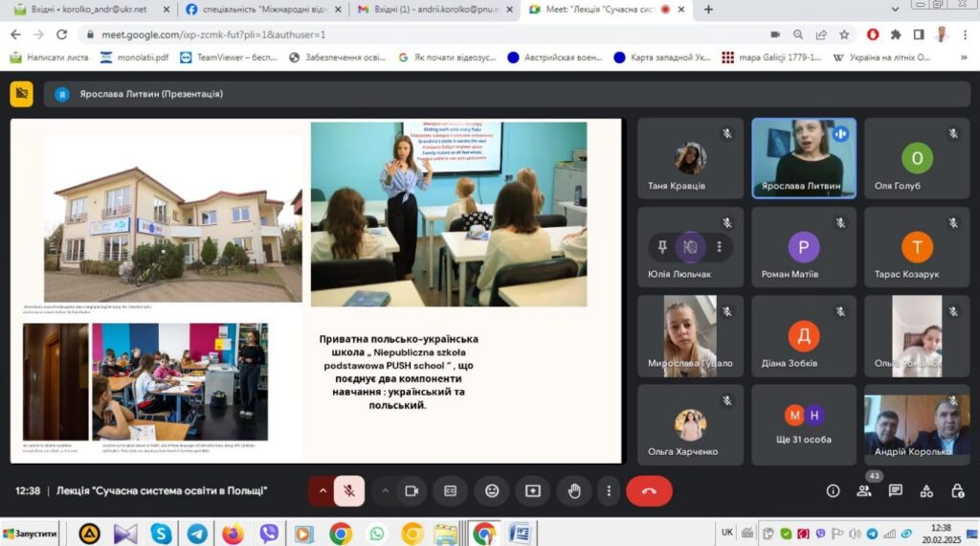Viewport: 980px width, 546px height.
Task: Open host controls lock icon
Action: [958, 490]
